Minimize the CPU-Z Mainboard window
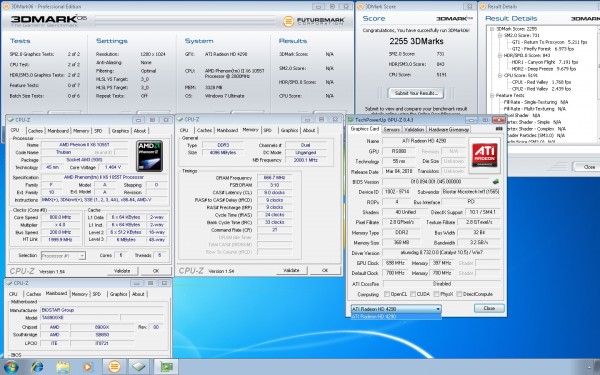Viewport: 600px width, 375px height. [137, 283]
